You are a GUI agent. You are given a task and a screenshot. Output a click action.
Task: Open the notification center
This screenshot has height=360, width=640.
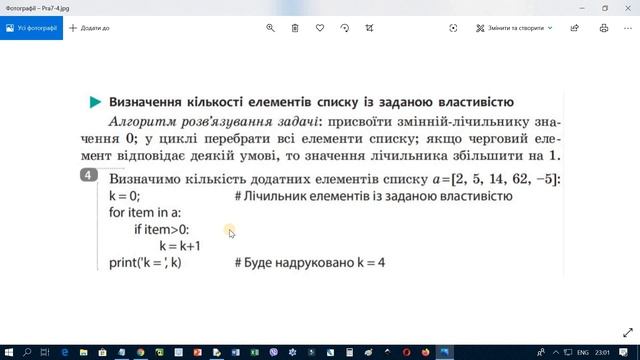click(623, 352)
